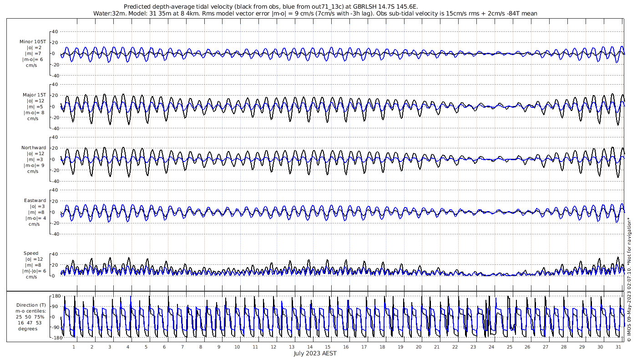The image size is (637, 364).
Task: Click '|m-o|= 8' in the Major panel
Action: pyautogui.click(x=34, y=112)
